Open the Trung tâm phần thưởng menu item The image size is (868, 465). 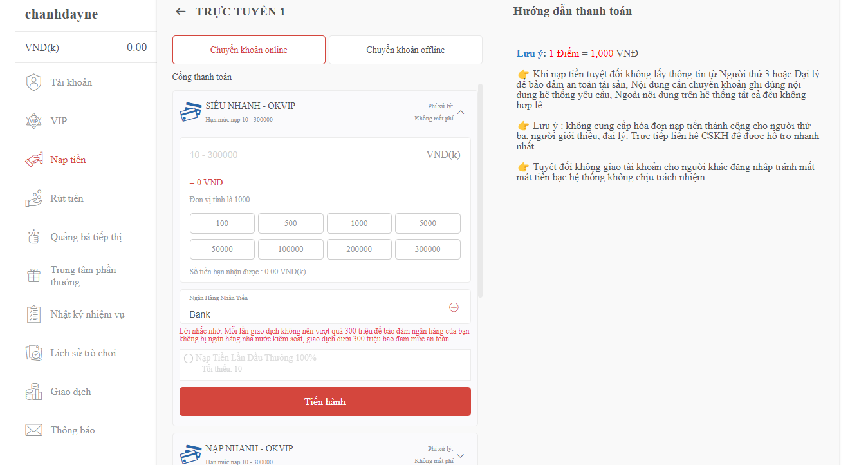point(86,276)
